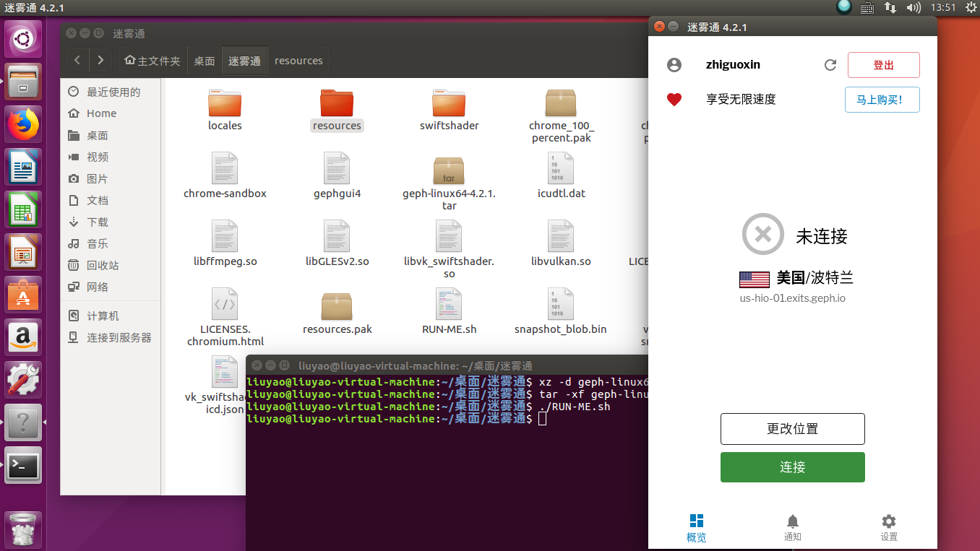Select 下载 in the sidebar
980x551 pixels.
[x=112, y=222]
